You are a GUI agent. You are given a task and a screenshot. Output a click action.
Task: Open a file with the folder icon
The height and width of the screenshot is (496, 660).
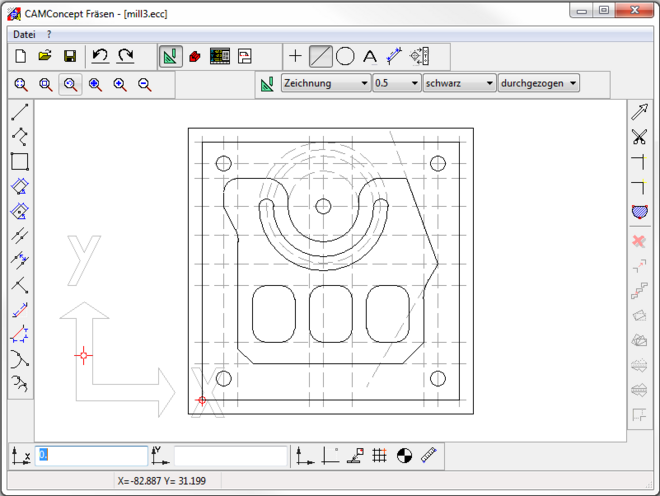45,57
